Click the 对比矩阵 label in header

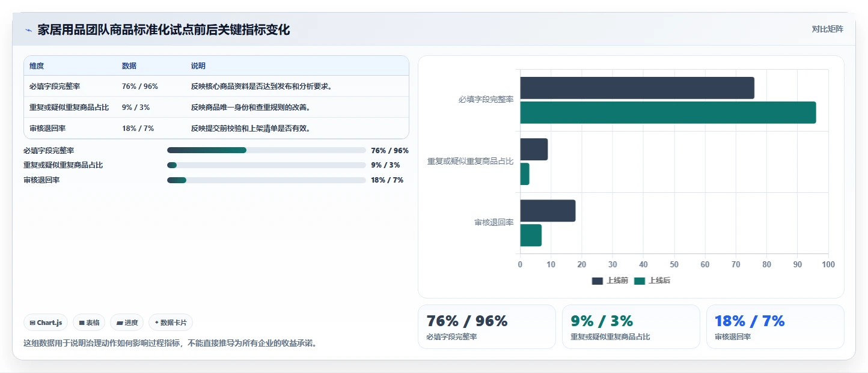(827, 29)
